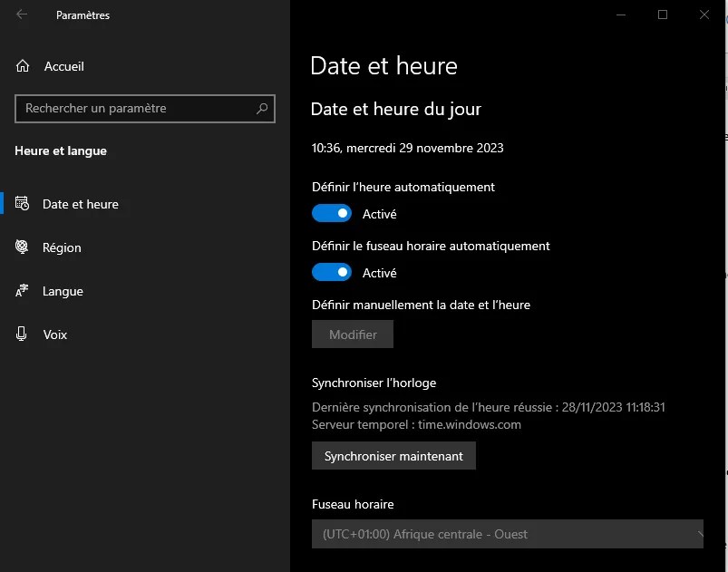Click the microphone icon next to Voix
This screenshot has height=572, width=728.
click(x=20, y=334)
